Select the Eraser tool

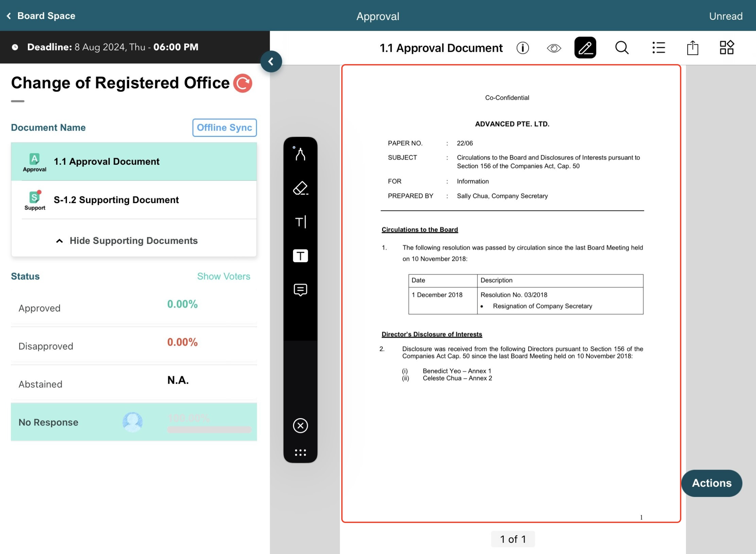point(300,188)
